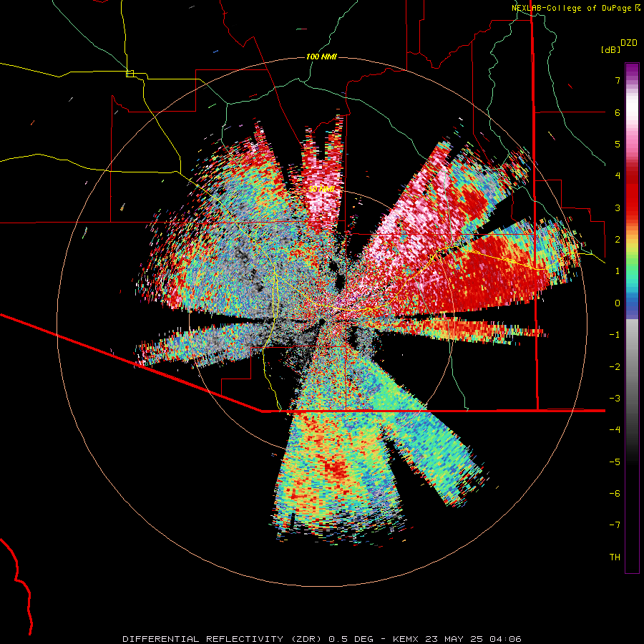Click the color scale value 6
This screenshot has height=644, width=644.
(x=618, y=112)
